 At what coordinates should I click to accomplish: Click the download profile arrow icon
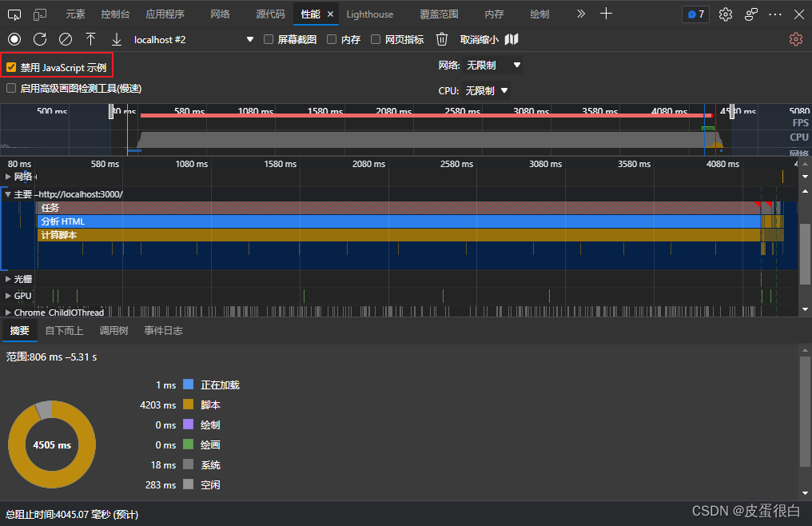point(117,39)
